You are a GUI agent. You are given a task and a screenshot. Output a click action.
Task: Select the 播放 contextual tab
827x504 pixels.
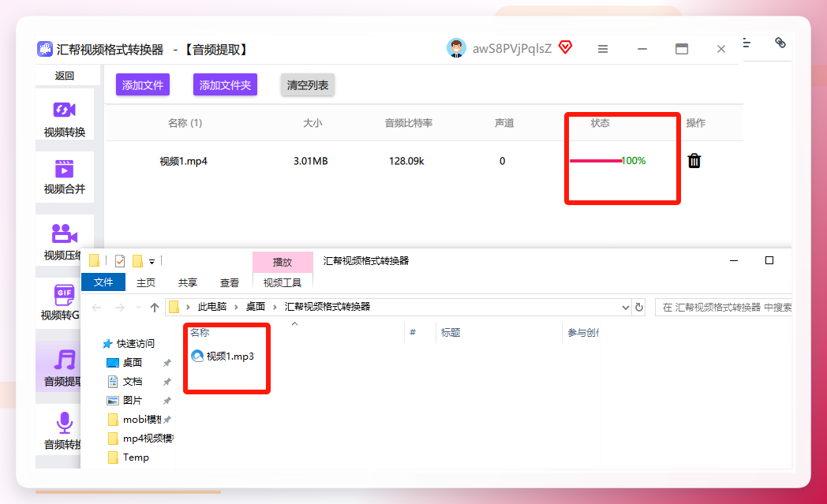click(x=283, y=262)
